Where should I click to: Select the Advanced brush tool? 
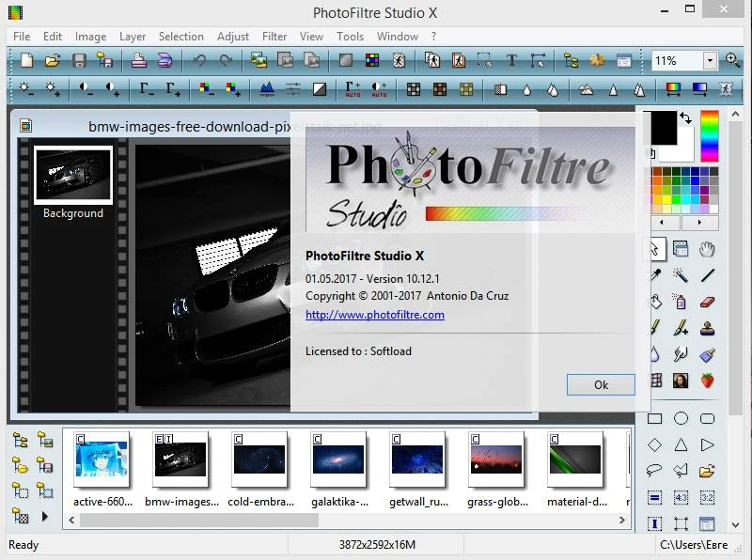pyautogui.click(x=680, y=329)
